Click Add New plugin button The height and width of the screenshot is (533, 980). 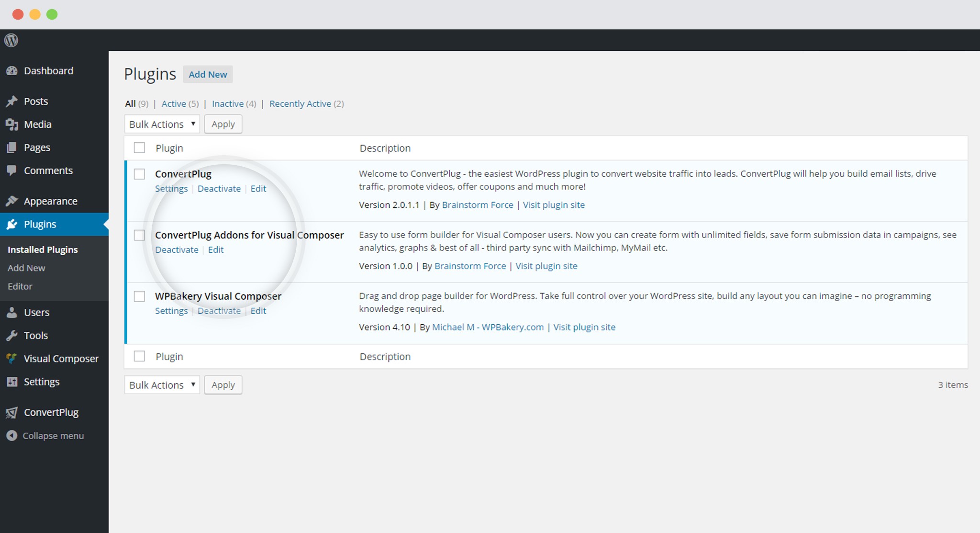208,74
